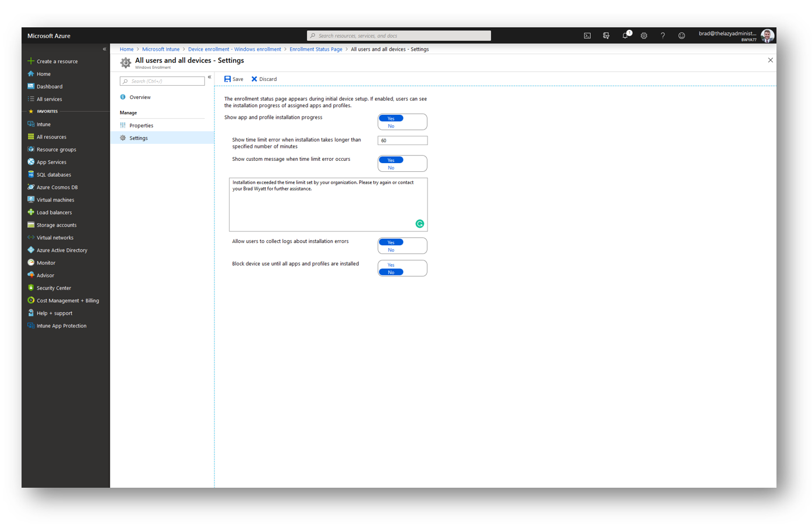The width and height of the screenshot is (812, 532).
Task: Close the Settings blade
Action: click(770, 60)
